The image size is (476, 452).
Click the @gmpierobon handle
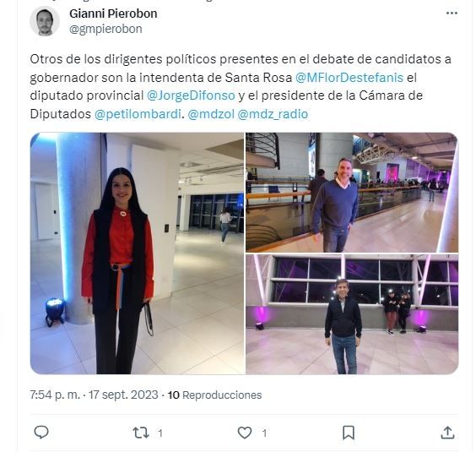click(x=105, y=30)
